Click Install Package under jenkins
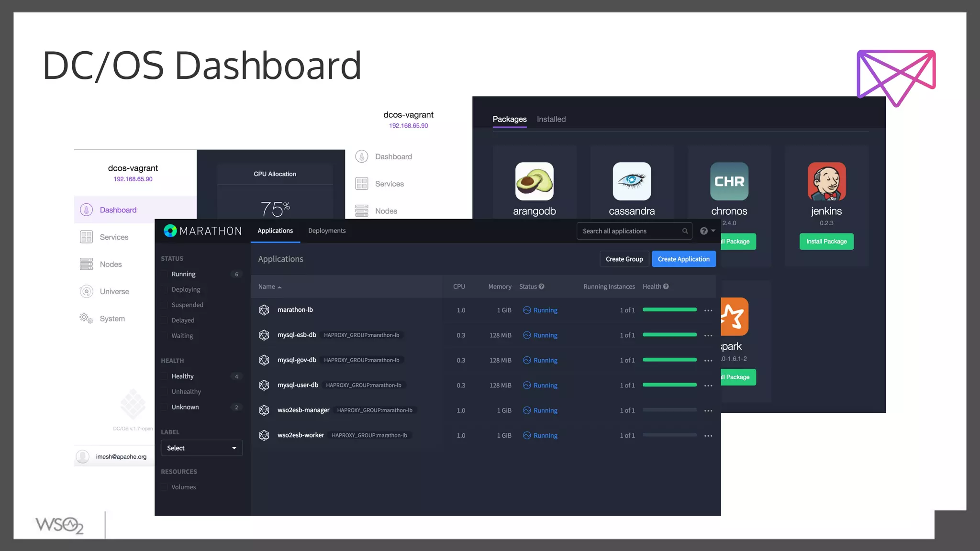The height and width of the screenshot is (551, 980). (826, 242)
